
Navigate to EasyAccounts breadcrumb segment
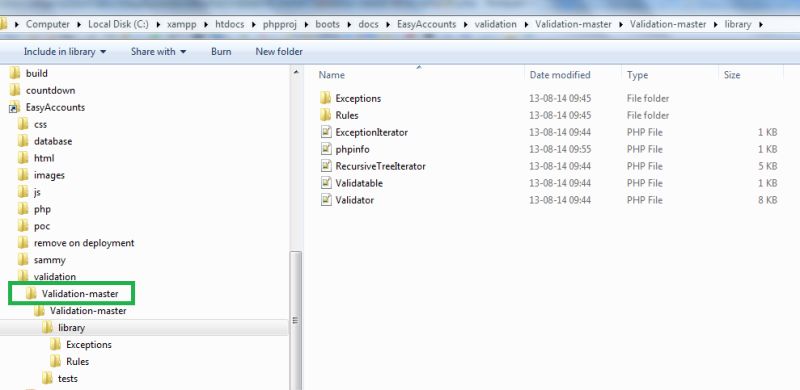427,24
